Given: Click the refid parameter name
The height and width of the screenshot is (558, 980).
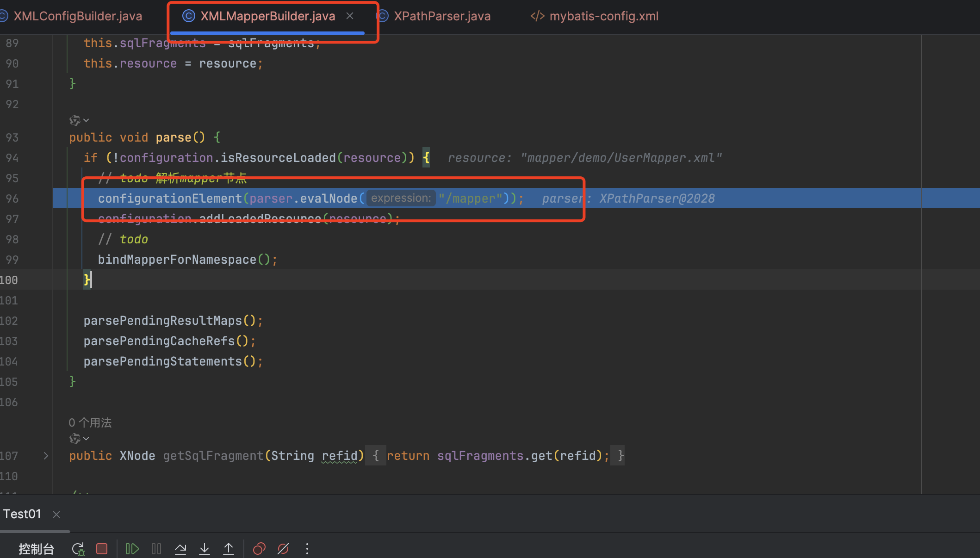Looking at the screenshot, I should 340,456.
